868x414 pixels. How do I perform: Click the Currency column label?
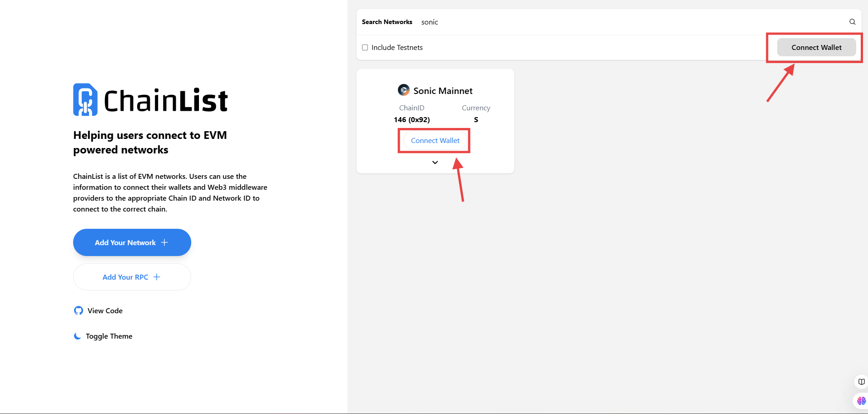pyautogui.click(x=476, y=108)
